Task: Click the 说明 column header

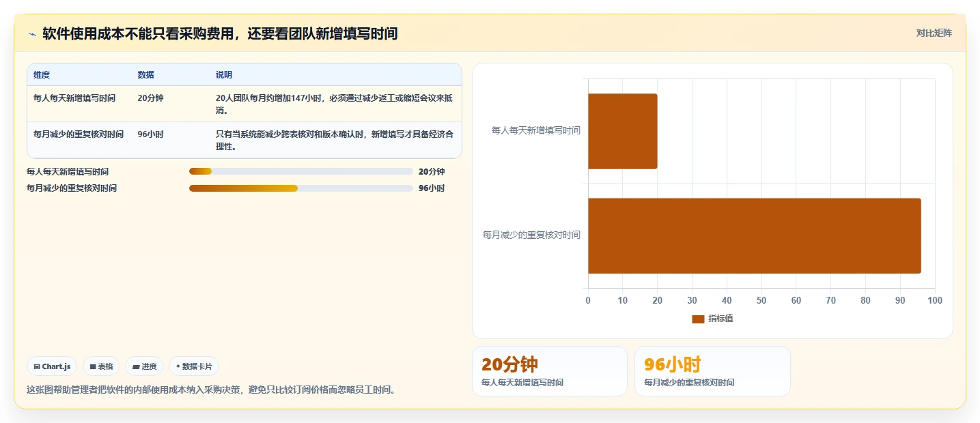Action: tap(224, 74)
